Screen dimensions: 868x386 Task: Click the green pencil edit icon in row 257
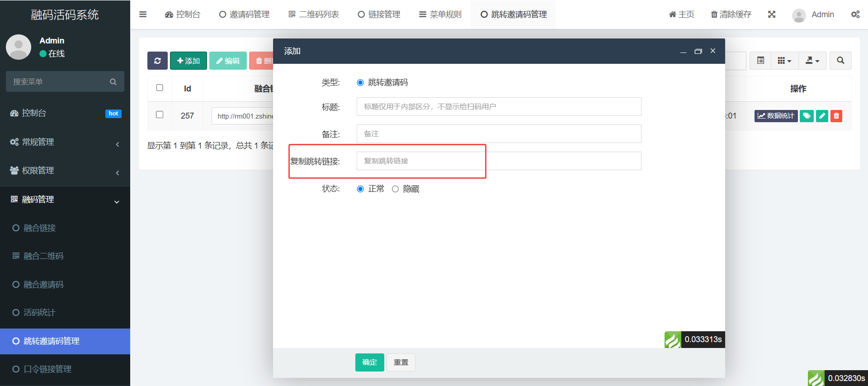pyautogui.click(x=822, y=116)
